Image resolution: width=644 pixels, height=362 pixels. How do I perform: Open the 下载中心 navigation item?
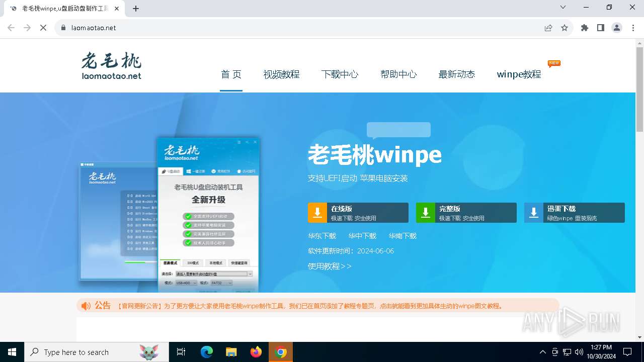click(340, 74)
